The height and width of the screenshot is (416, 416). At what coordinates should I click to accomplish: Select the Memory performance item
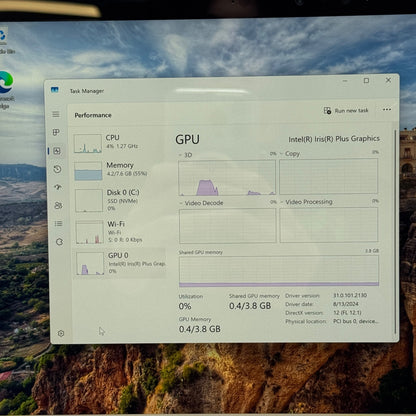coord(120,170)
